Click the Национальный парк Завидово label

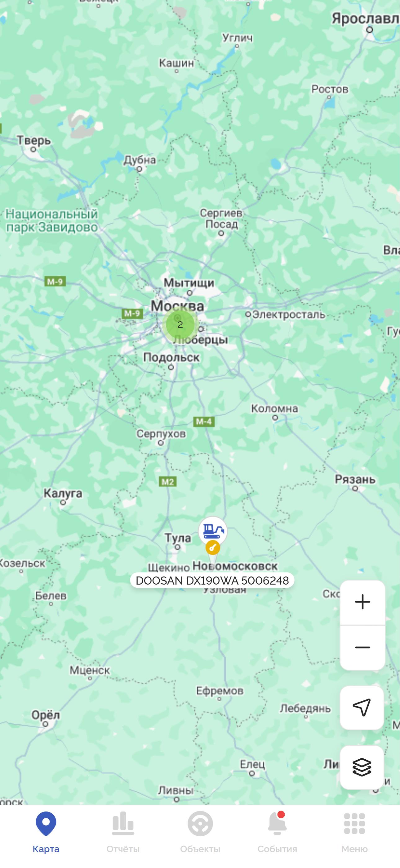click(x=52, y=220)
